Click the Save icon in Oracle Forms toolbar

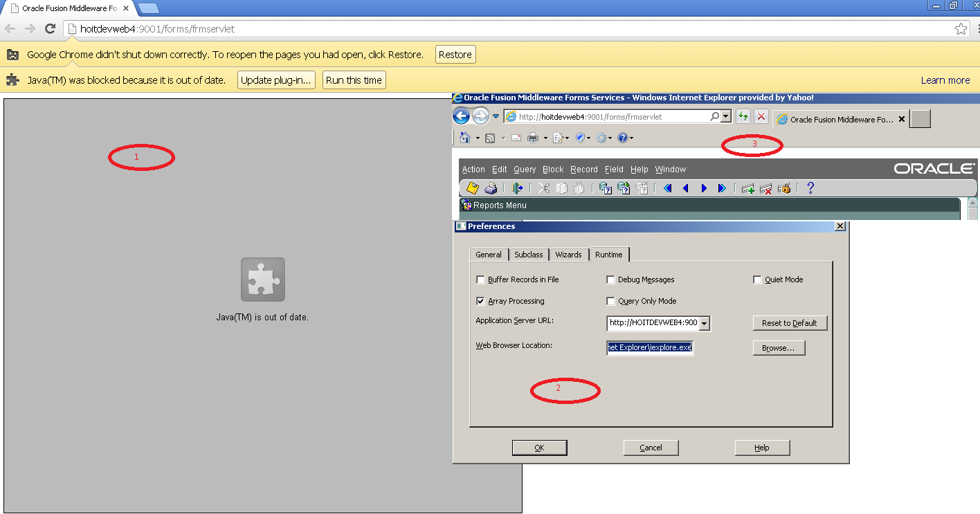coord(473,188)
